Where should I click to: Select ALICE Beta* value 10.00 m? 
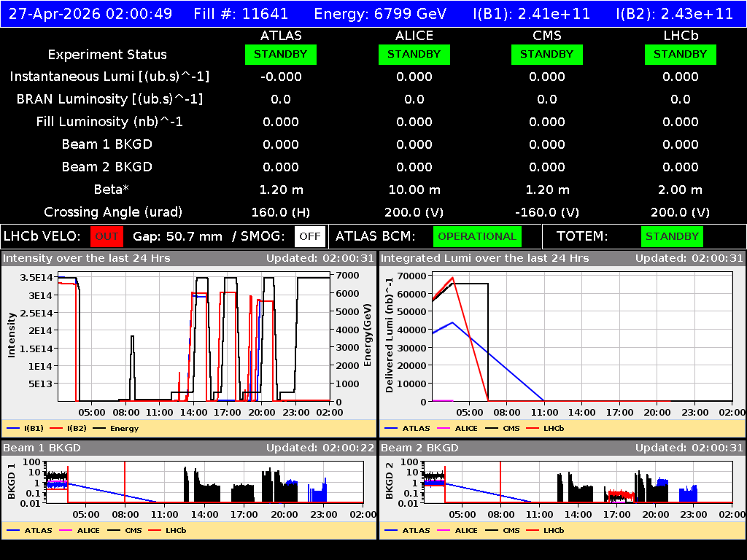[414, 190]
